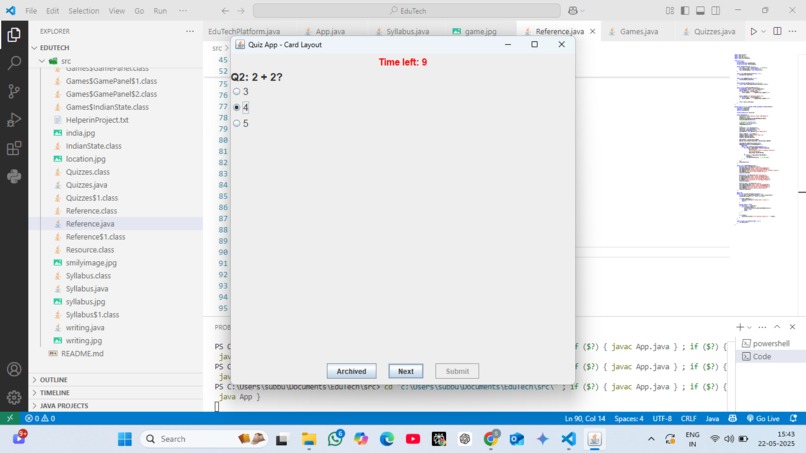Open the Copilot chat icon in title bar
Screen dimensions: 806x453
coord(573,11)
